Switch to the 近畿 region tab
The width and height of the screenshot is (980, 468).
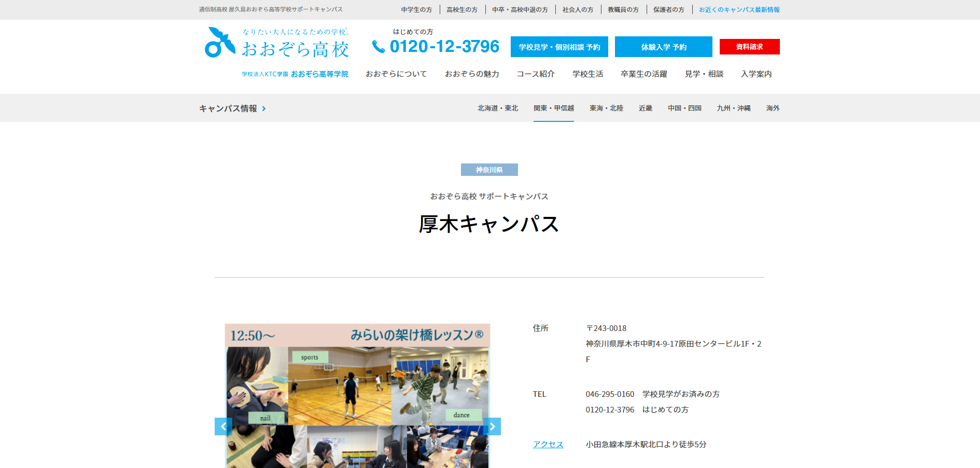[x=645, y=108]
